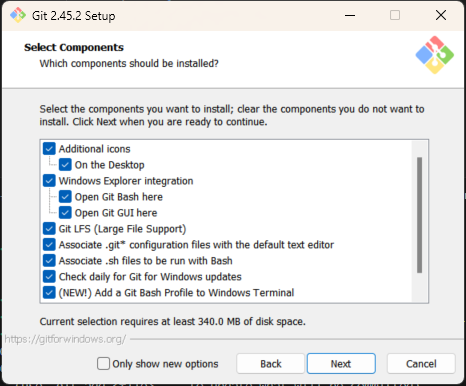Click the 'Check daily for Git for Windows updates' label
This screenshot has height=386, width=466.
(x=150, y=277)
